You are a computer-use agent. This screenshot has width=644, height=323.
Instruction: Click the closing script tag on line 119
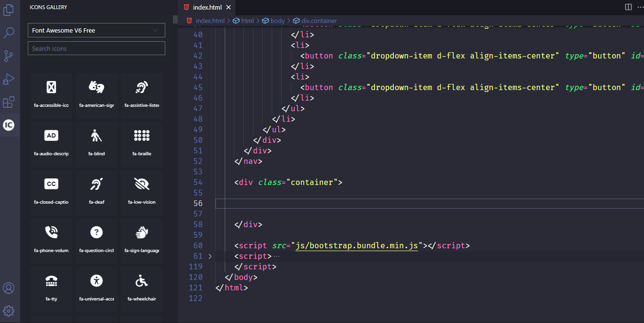(255, 266)
